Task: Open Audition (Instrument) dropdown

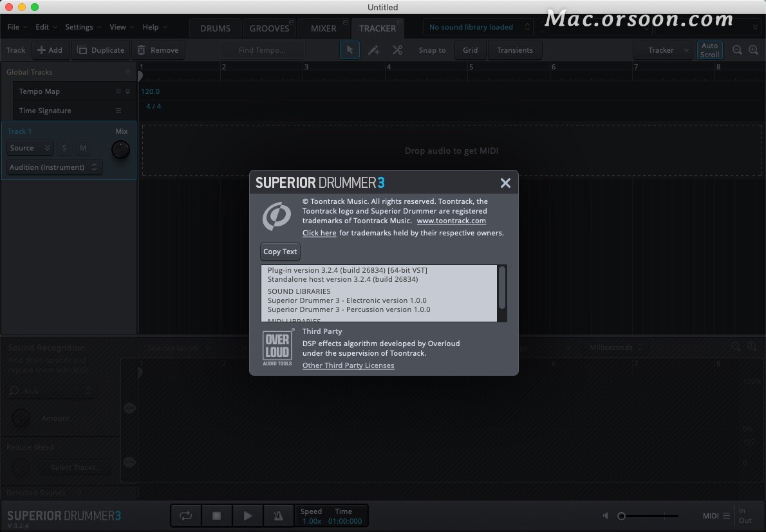Action: 54,167
